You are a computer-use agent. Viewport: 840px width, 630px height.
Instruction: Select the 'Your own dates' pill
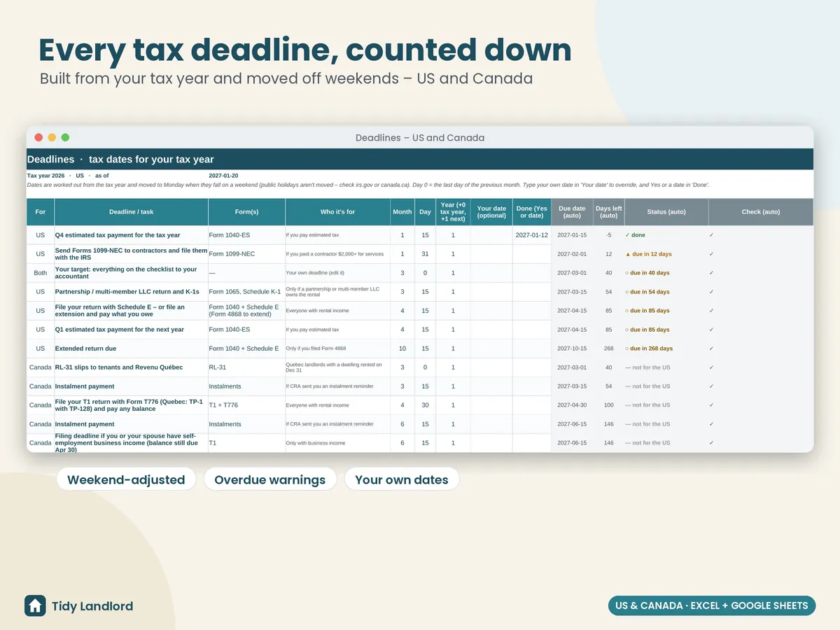pos(402,480)
